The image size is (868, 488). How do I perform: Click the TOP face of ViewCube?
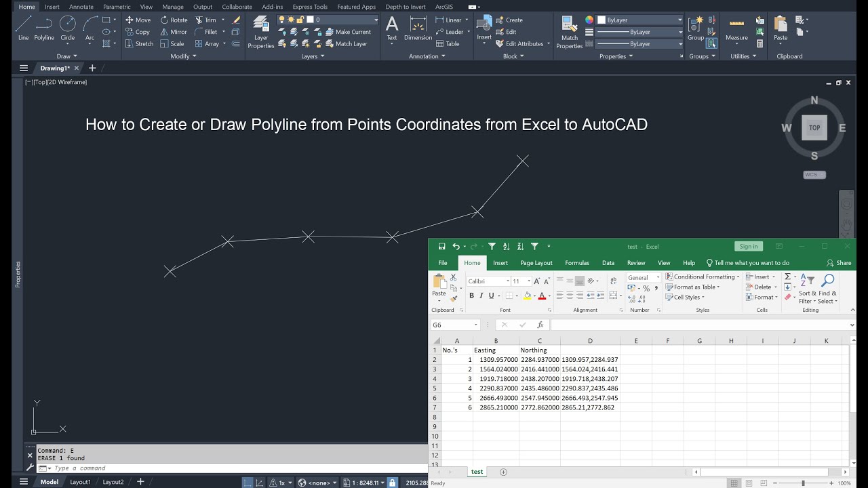pos(814,127)
